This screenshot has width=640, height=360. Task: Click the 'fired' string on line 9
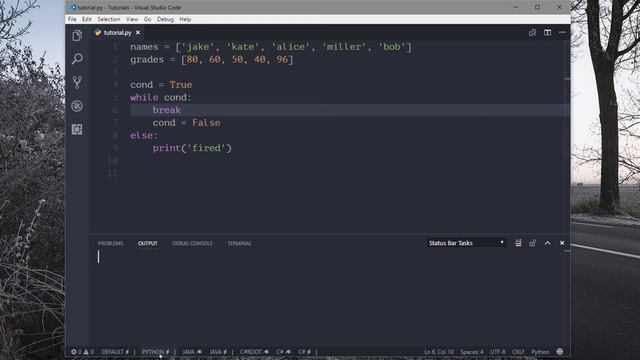tap(206, 148)
